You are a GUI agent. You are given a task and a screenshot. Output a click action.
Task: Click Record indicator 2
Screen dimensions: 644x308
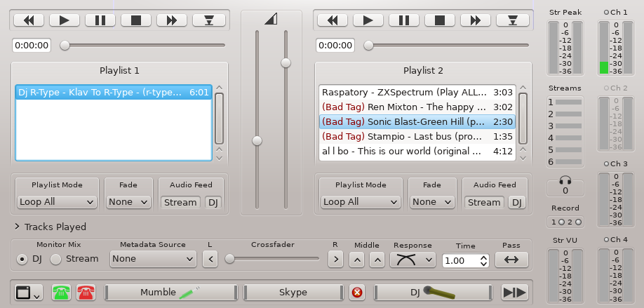click(x=578, y=222)
